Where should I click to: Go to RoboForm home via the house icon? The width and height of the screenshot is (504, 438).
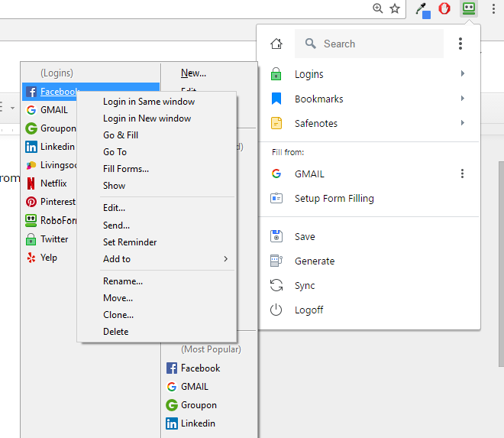pos(276,44)
